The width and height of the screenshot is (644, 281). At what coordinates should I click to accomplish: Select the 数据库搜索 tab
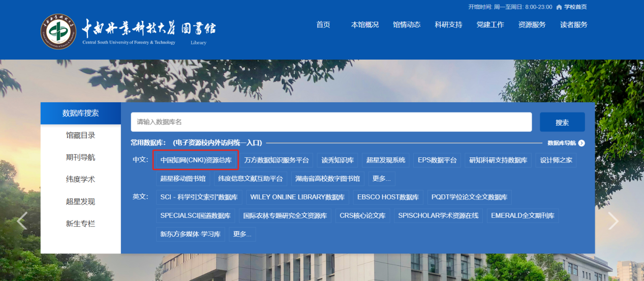click(80, 113)
